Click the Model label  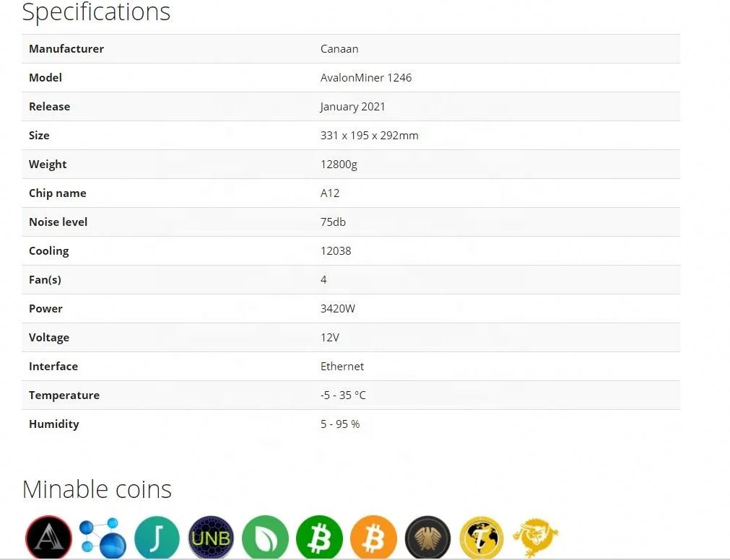tap(45, 78)
